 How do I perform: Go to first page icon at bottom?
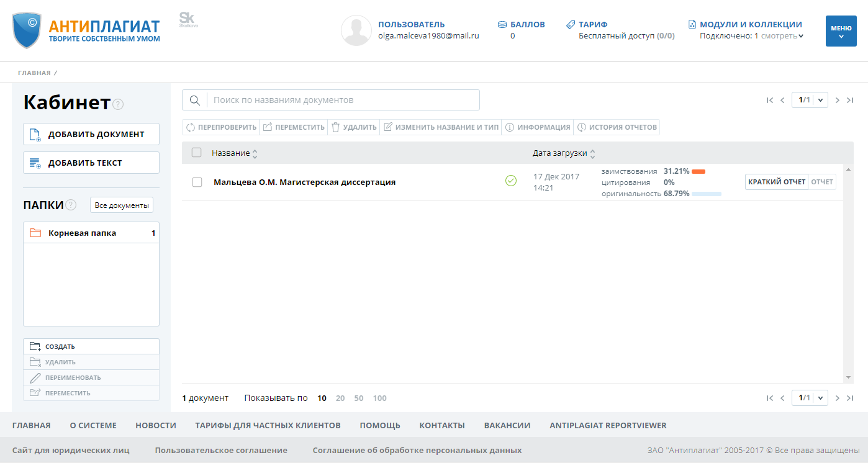(770, 398)
